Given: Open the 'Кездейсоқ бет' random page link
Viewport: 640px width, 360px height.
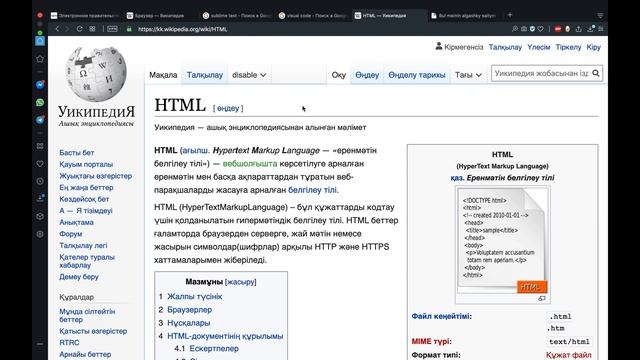Looking at the screenshot, I should [84, 199].
